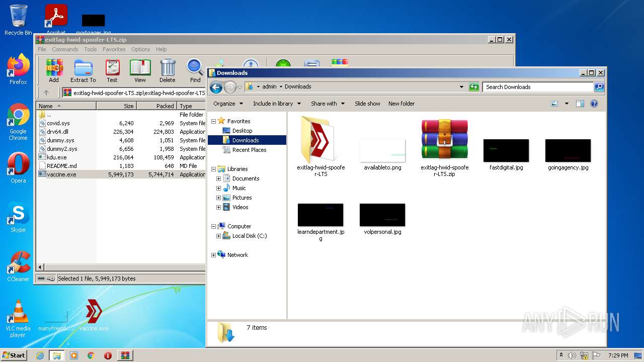This screenshot has width=644, height=362.
Task: Open the Help menu in WinRAR
Action: [x=161, y=49]
